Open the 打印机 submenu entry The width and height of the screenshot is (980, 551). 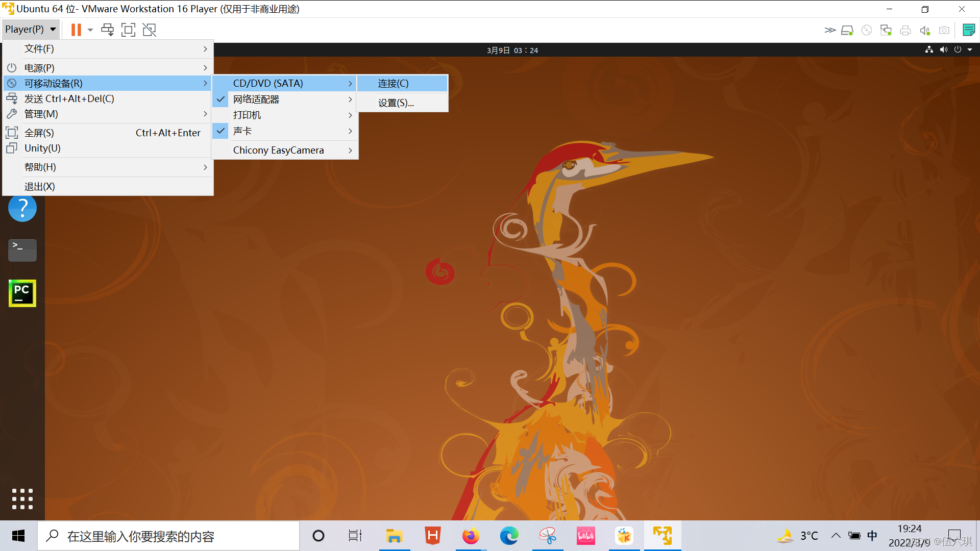(x=285, y=115)
